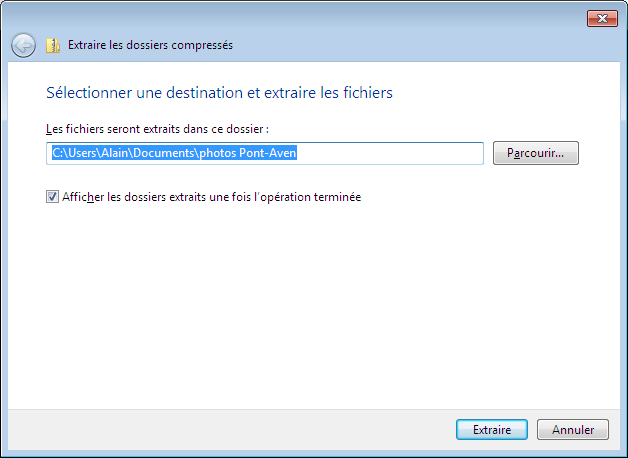Click the 'Documents' segment of the path

point(163,153)
